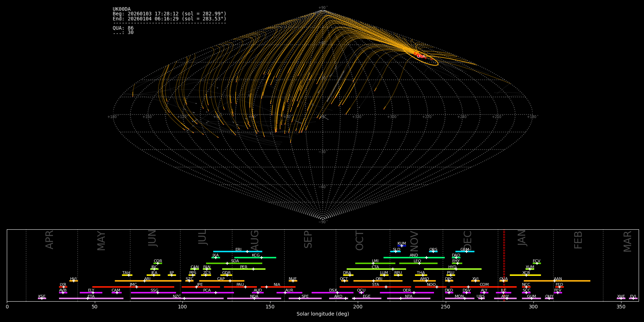Select the NOO red shower bar

(x=431, y=287)
